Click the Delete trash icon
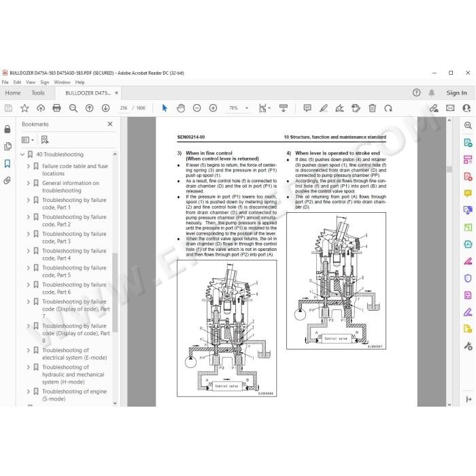The height and width of the screenshot is (476, 476). (x=372, y=108)
